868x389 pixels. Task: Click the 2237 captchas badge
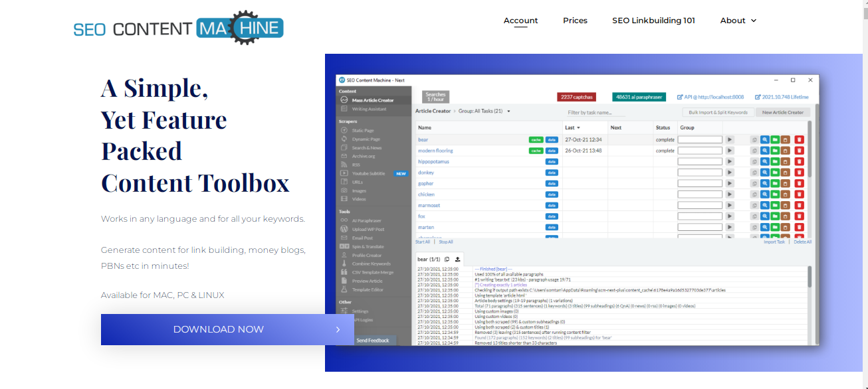point(576,97)
